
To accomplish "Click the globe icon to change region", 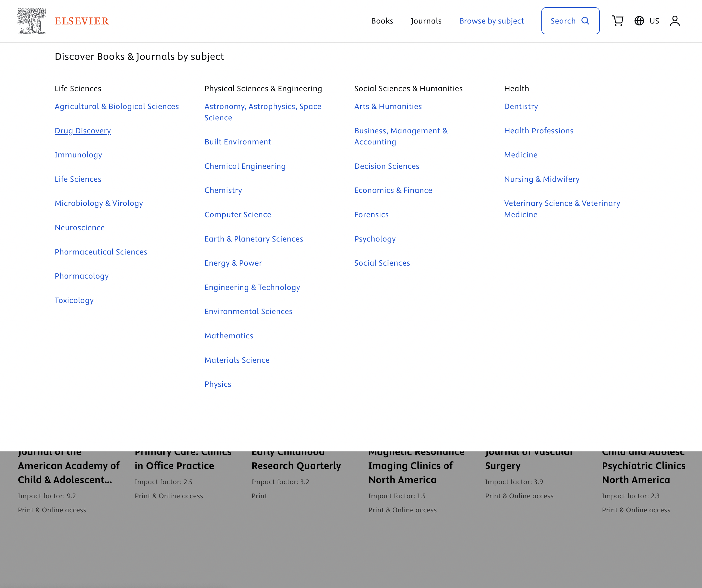I will tap(639, 21).
